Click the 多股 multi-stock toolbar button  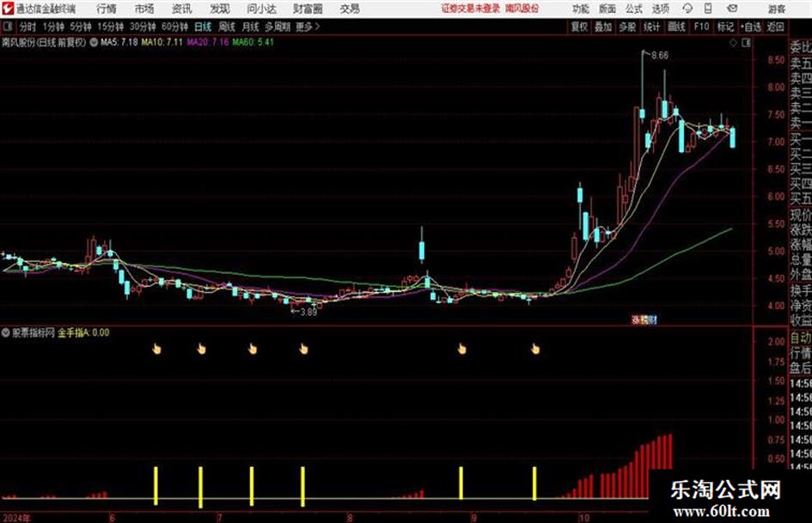(x=627, y=27)
